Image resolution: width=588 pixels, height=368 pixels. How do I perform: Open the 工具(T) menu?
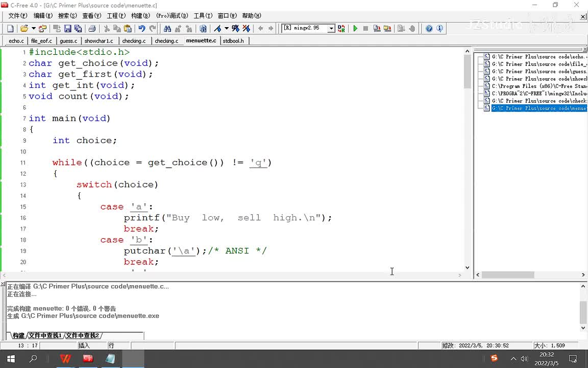(x=203, y=16)
